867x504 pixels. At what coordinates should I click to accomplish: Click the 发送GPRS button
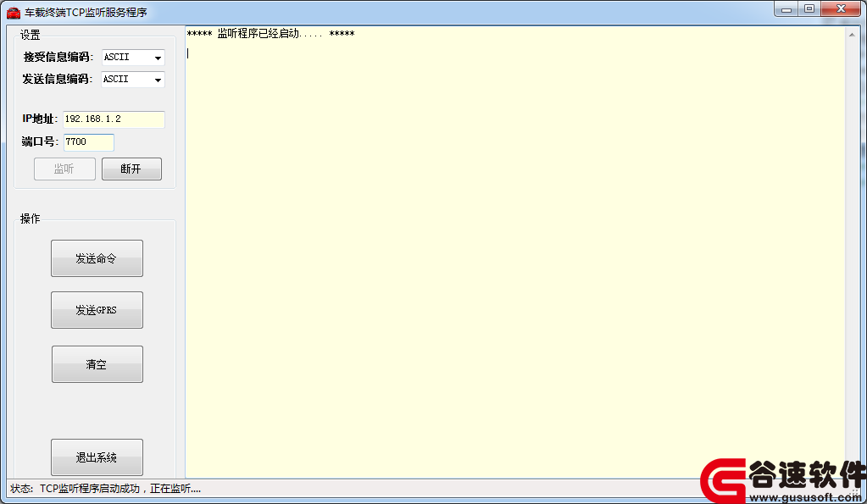click(97, 310)
